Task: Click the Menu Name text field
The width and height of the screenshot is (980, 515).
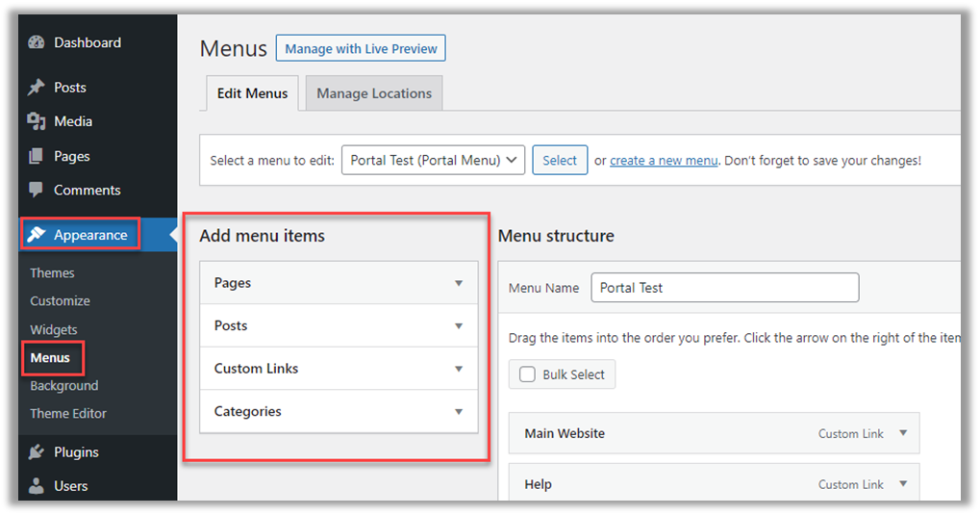Action: tap(723, 288)
